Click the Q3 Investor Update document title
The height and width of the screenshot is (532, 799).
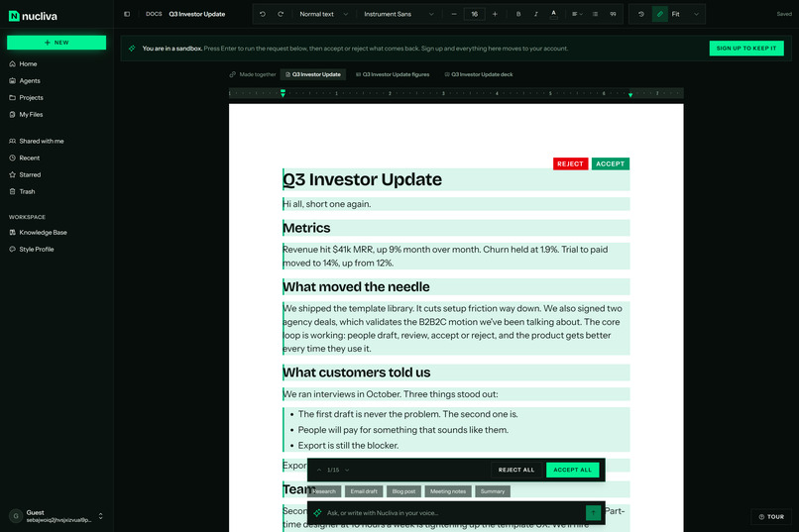(x=196, y=14)
